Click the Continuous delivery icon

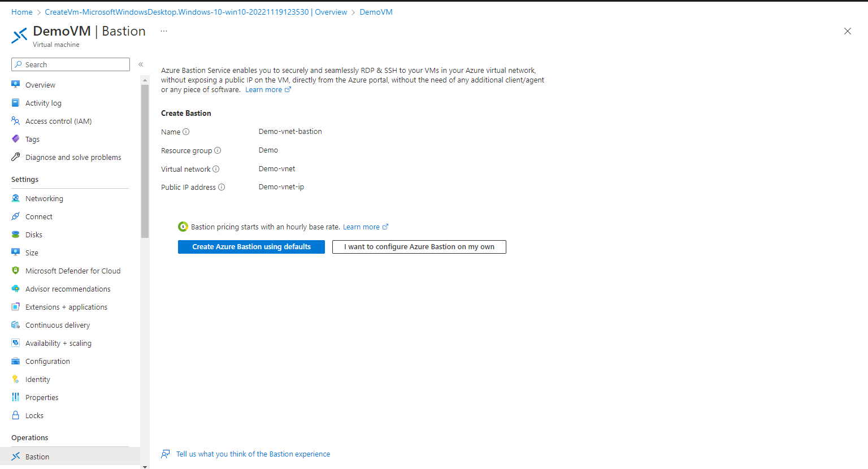(x=16, y=325)
